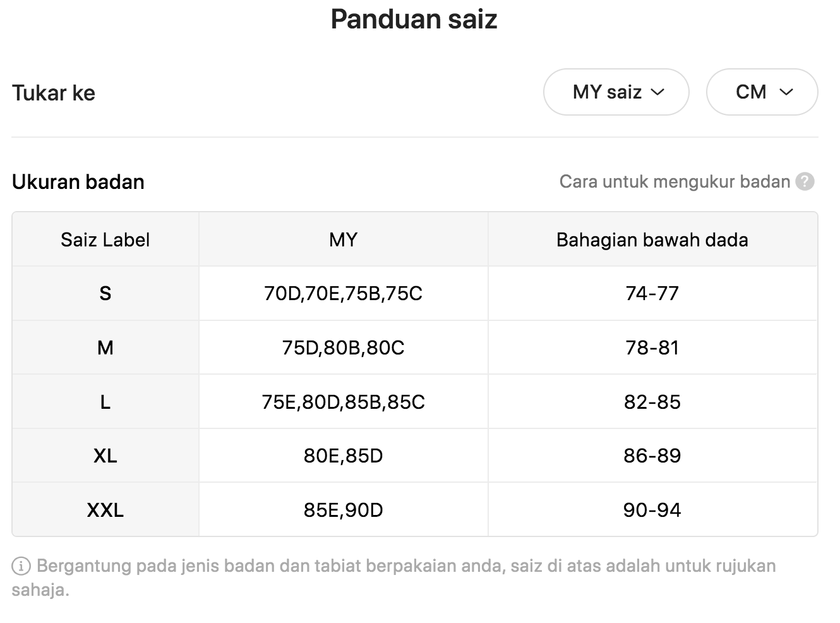The height and width of the screenshot is (623, 840).
Task: Open the CM unit dropdown
Action: click(x=762, y=92)
